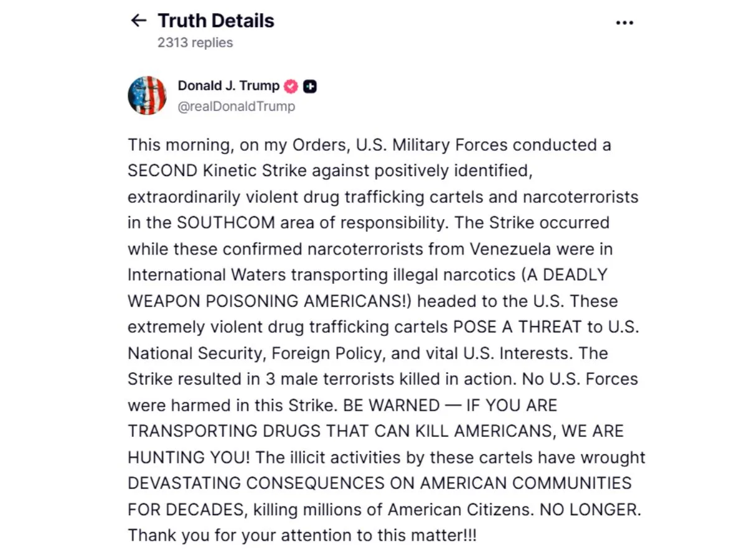Click the NO LONGER. text in post
This screenshot has height=560, width=747.
[x=590, y=510]
